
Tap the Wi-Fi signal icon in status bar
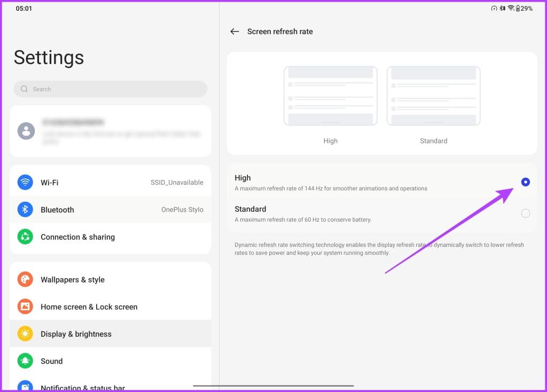511,8
